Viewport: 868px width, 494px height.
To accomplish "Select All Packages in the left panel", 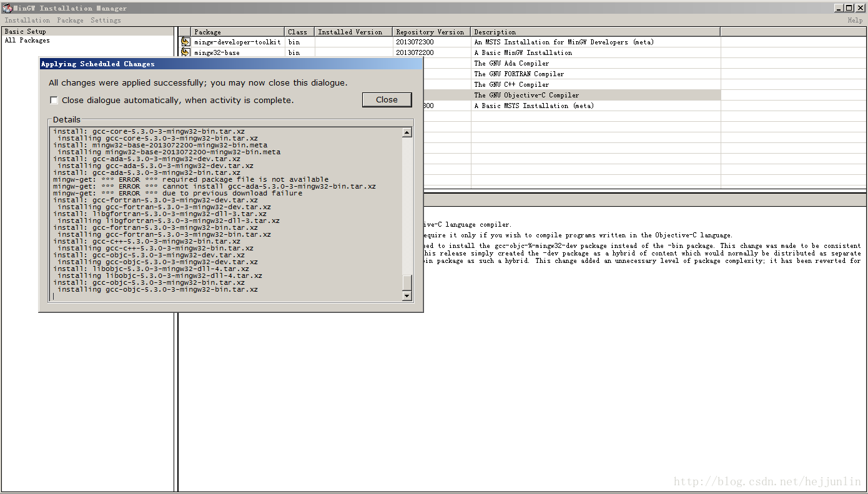I will pos(27,40).
